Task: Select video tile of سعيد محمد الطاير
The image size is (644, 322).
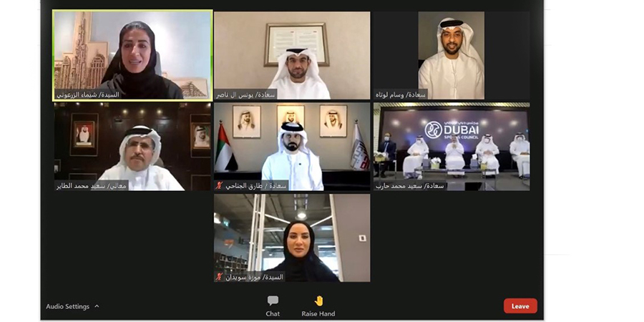Action: click(132, 147)
